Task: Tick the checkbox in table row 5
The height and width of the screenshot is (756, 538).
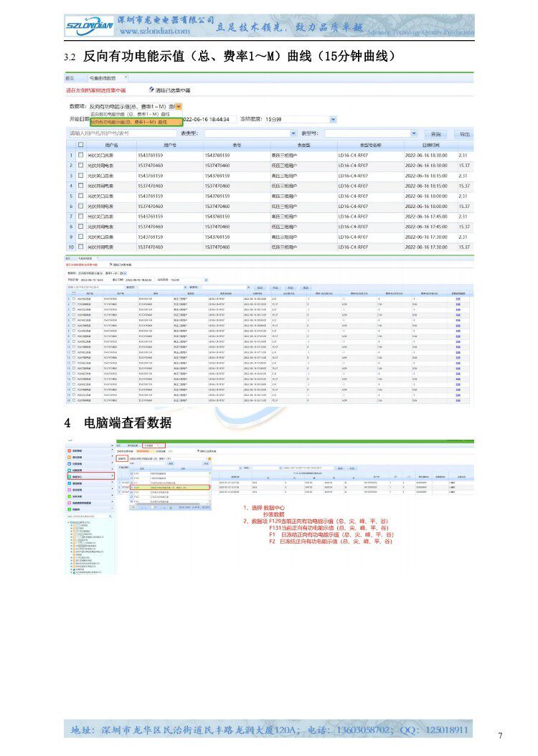Action: click(80, 196)
